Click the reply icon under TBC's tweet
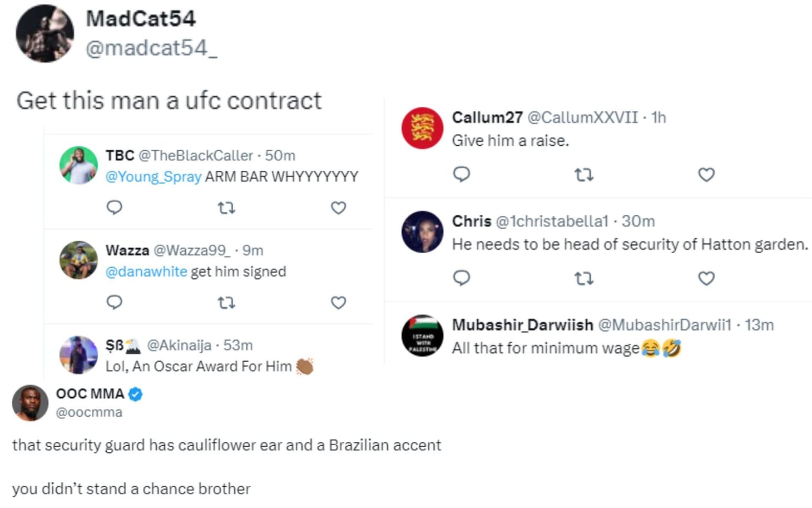812x508 pixels. (114, 208)
